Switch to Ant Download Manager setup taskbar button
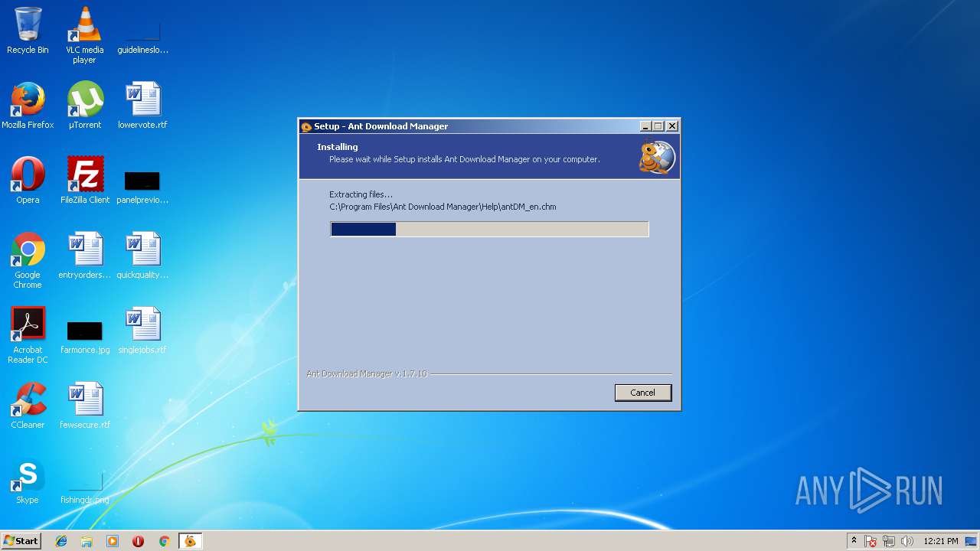 pyautogui.click(x=190, y=541)
